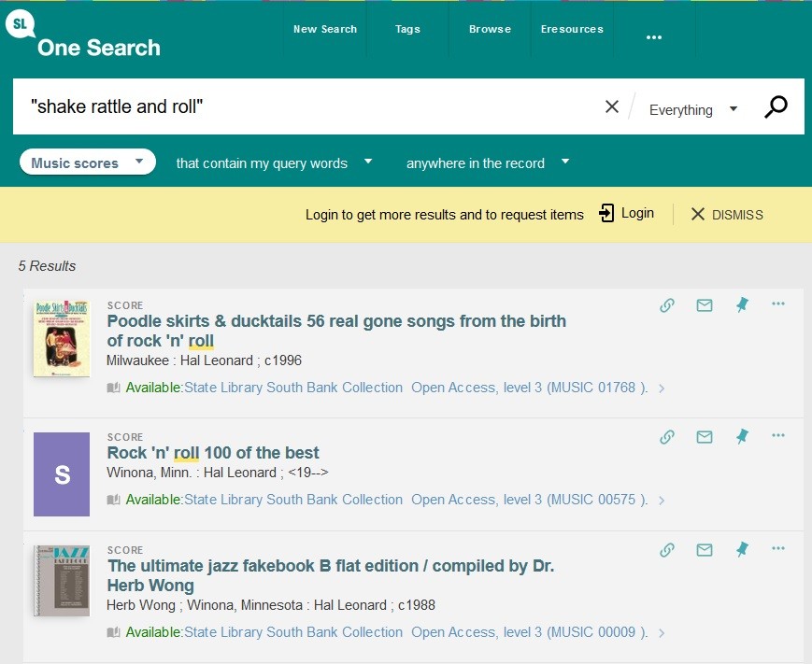Expand availability chevron for MUSIC 00009
This screenshot has width=812, height=664.
point(662,633)
